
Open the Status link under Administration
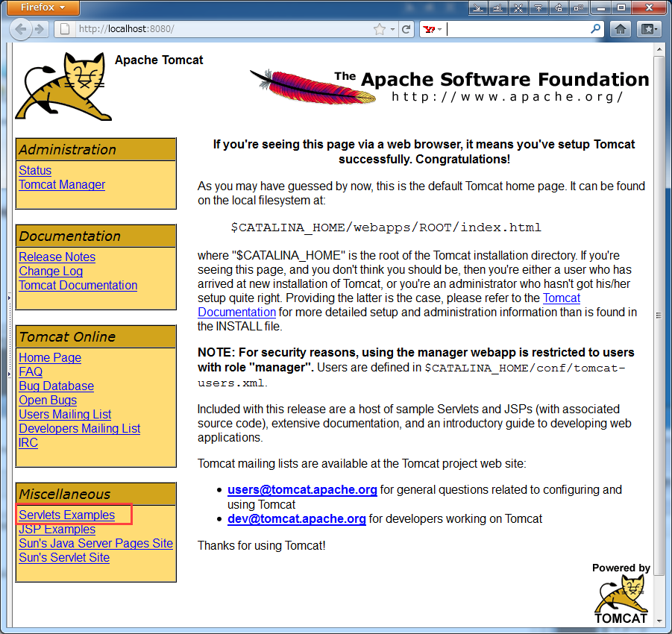click(35, 171)
